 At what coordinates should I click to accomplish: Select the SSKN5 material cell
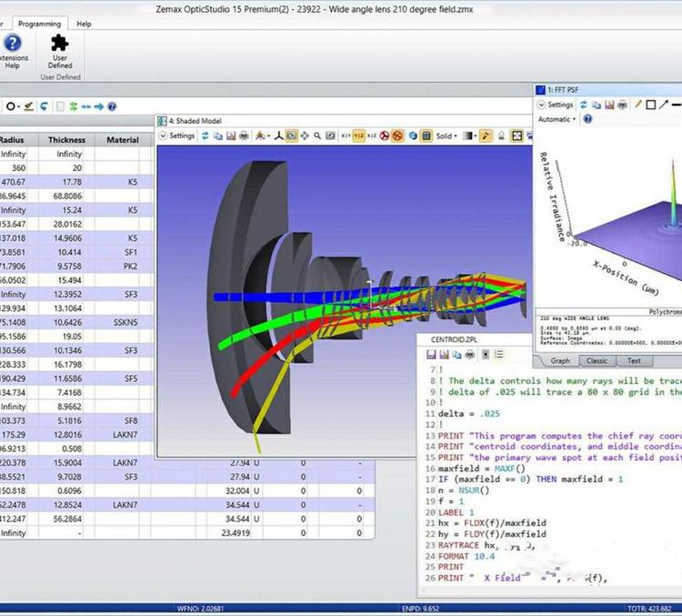click(125, 321)
